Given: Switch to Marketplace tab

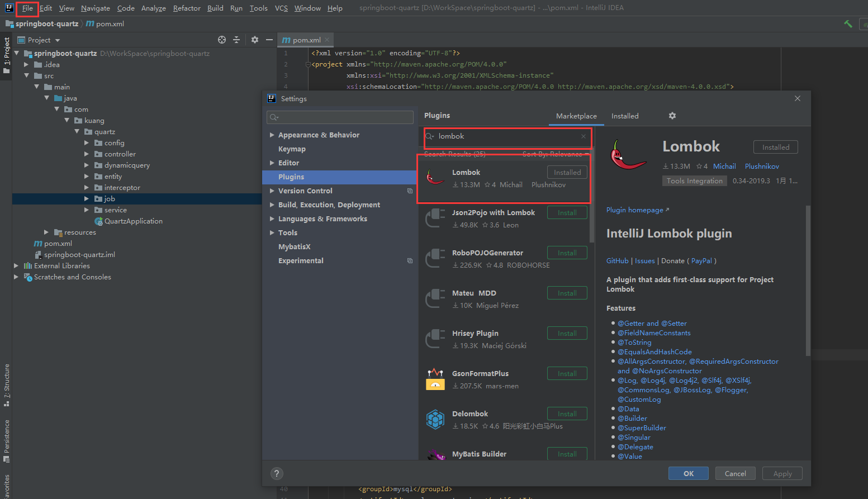Looking at the screenshot, I should (x=576, y=116).
